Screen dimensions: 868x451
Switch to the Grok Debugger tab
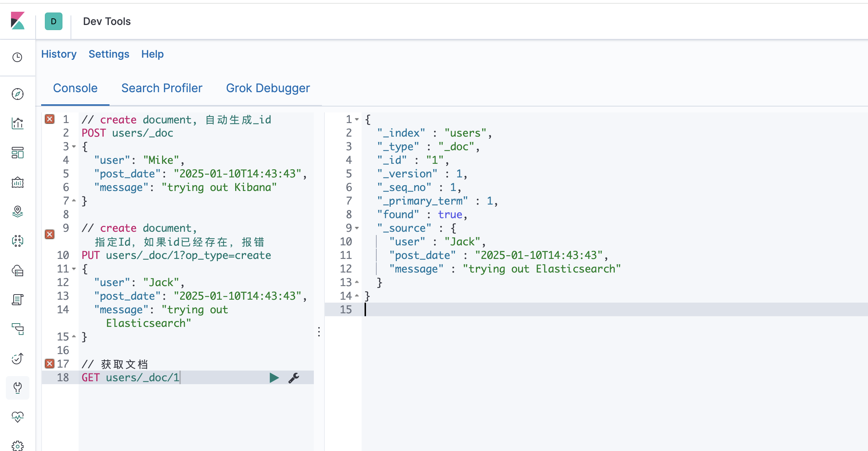click(x=268, y=88)
